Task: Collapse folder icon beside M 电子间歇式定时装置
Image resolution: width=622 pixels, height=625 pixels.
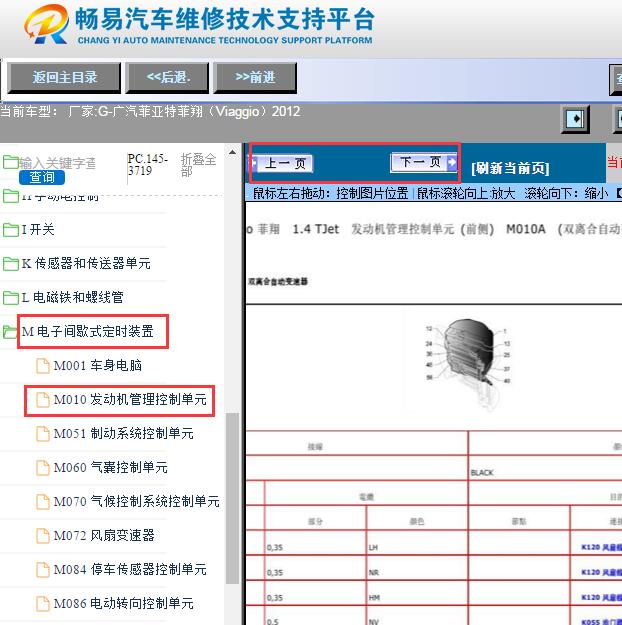Action: pyautogui.click(x=10, y=332)
